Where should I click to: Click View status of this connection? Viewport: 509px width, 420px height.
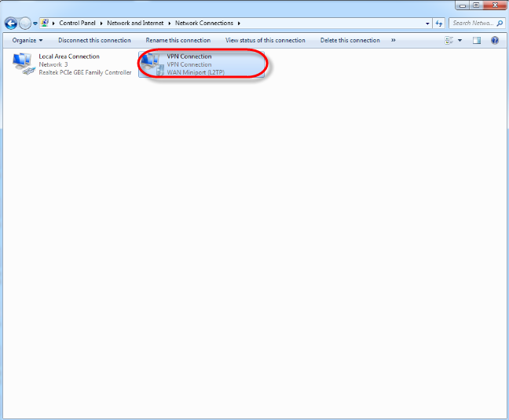tap(265, 40)
